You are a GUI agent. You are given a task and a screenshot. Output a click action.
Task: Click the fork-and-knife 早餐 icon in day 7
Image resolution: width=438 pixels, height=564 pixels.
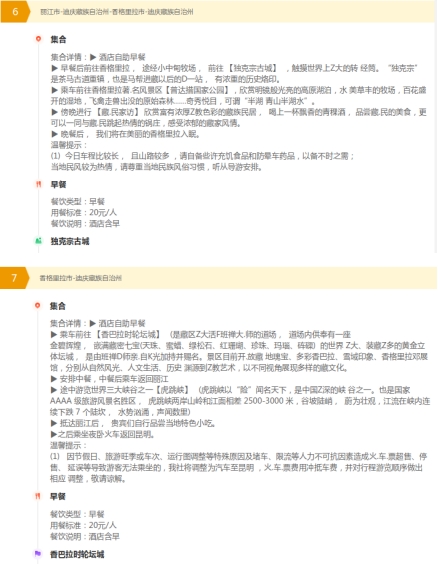click(38, 496)
